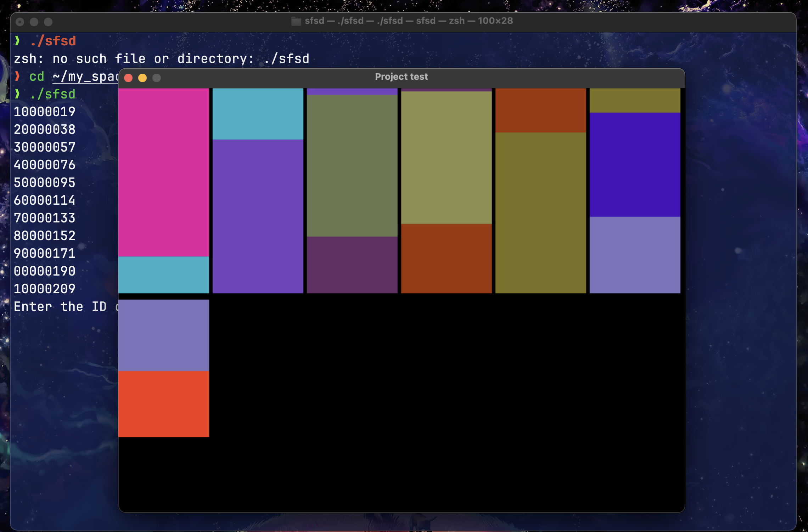Click the lavender block in sixth column
This screenshot has height=532, width=808.
(635, 255)
